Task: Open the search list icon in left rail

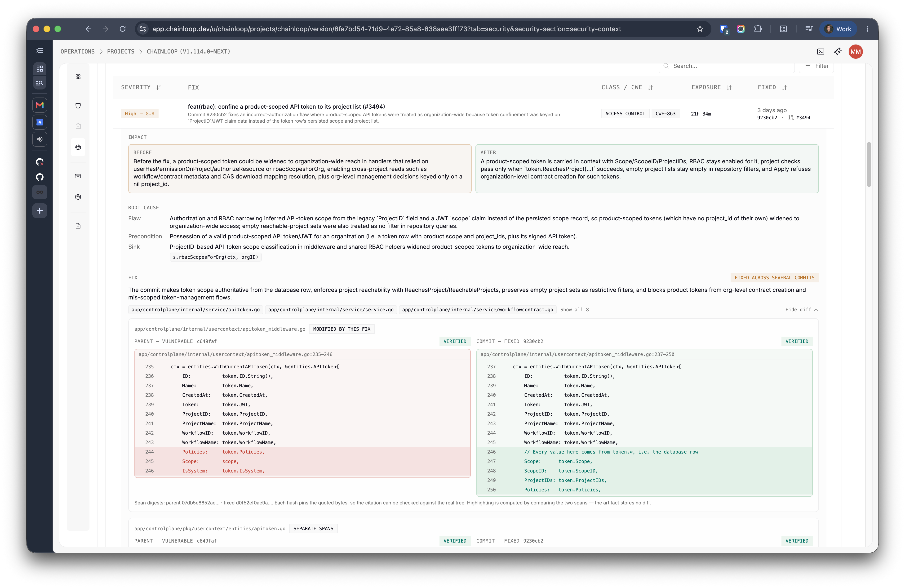Action: [40, 83]
